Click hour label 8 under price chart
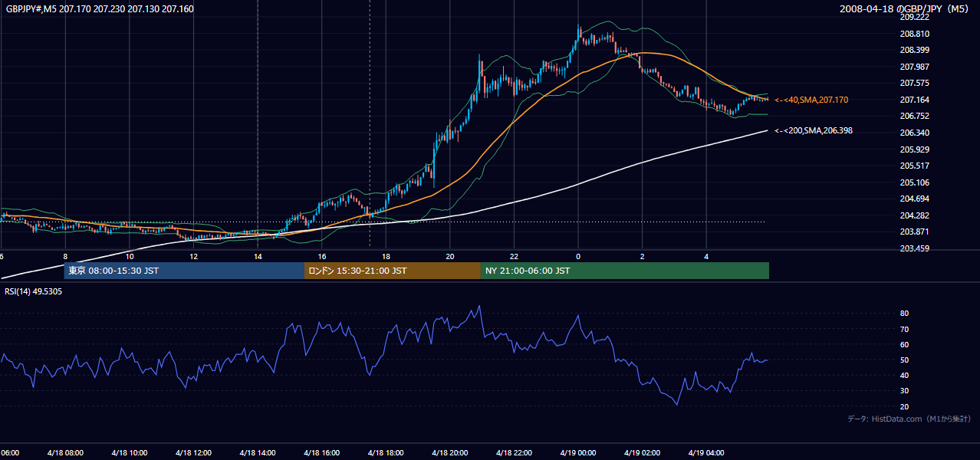Image resolution: width=980 pixels, height=460 pixels. (65, 257)
